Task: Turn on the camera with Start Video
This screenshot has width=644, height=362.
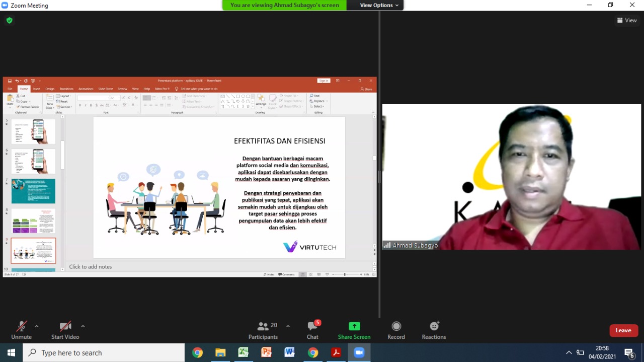Action: tap(65, 330)
